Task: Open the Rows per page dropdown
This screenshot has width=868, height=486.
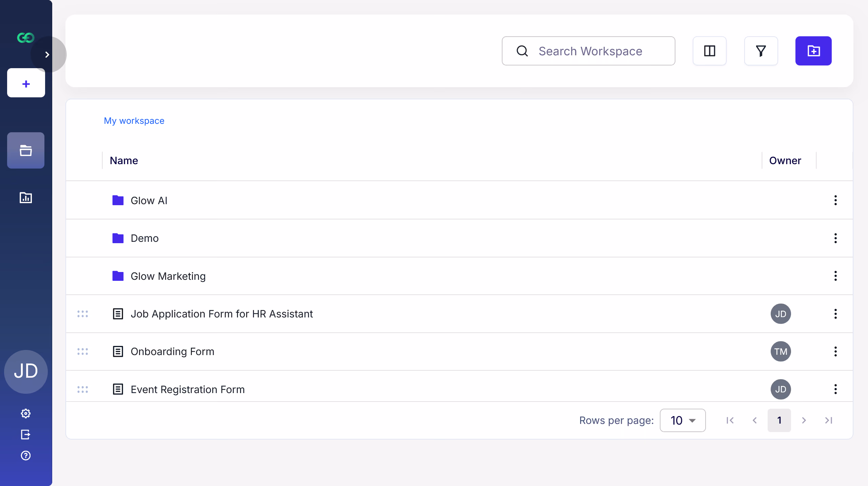Action: [x=683, y=420]
